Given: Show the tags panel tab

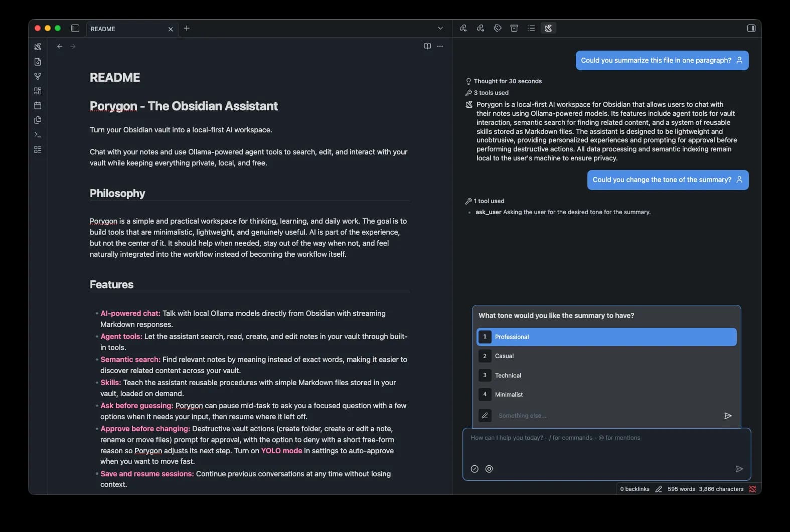Looking at the screenshot, I should click(x=498, y=28).
